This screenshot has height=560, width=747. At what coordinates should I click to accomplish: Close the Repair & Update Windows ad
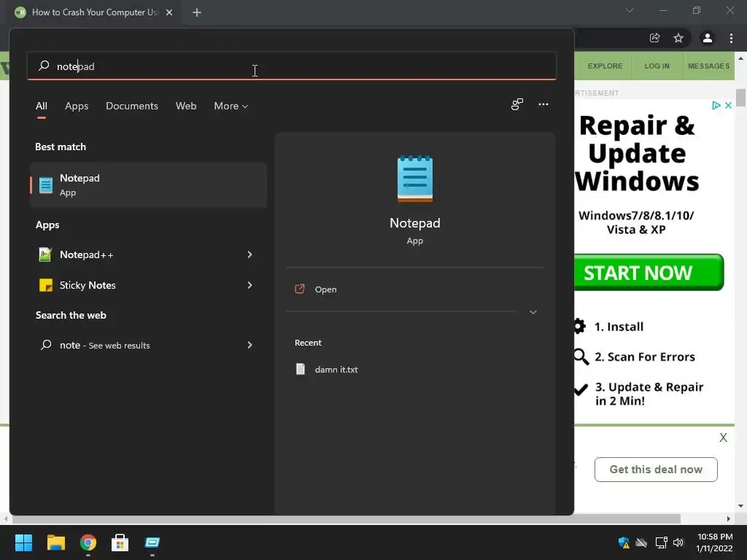click(729, 105)
